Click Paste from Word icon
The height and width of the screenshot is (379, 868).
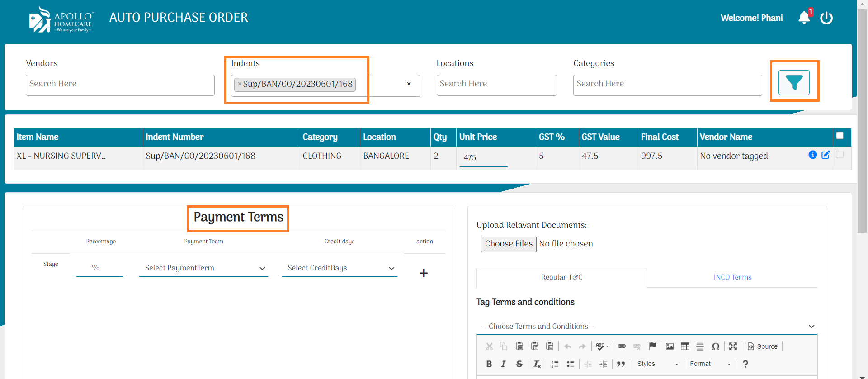(x=550, y=346)
